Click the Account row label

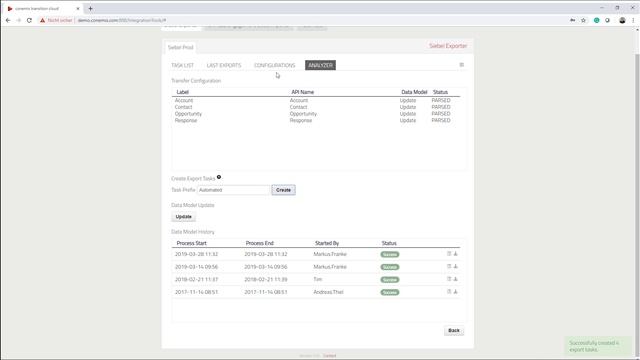click(x=184, y=100)
